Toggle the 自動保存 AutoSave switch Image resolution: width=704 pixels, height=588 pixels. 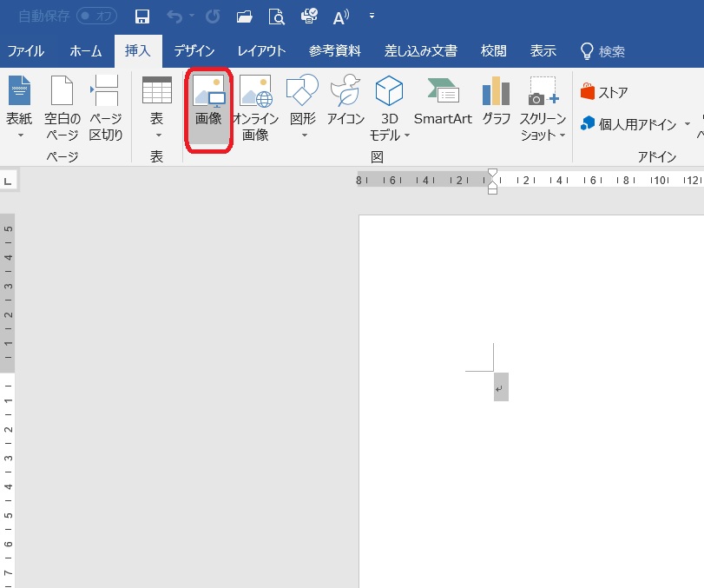pos(96,17)
